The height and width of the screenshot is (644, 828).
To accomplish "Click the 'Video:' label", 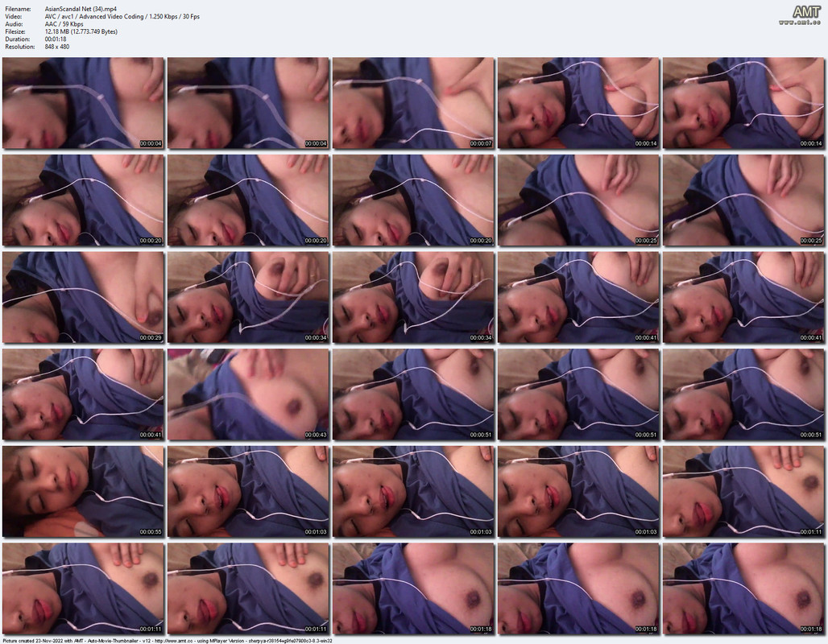I will 14,16.
